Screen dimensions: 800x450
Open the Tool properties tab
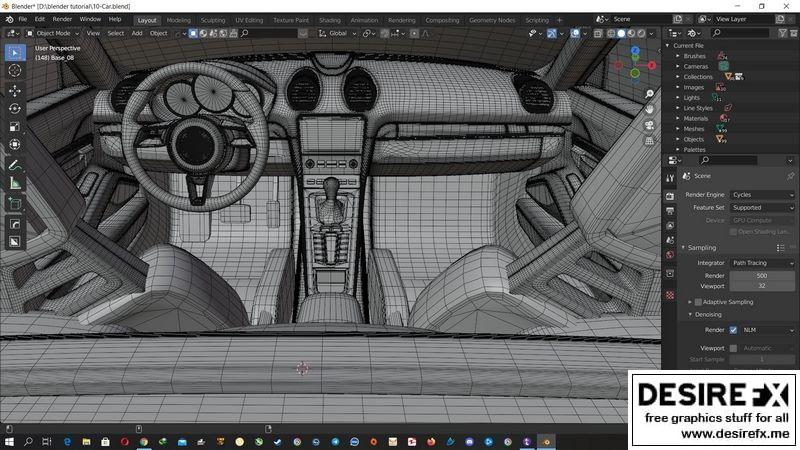pyautogui.click(x=670, y=178)
